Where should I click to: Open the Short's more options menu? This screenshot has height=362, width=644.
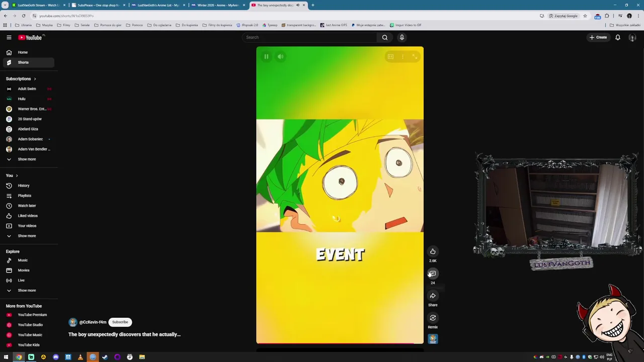coord(403,57)
